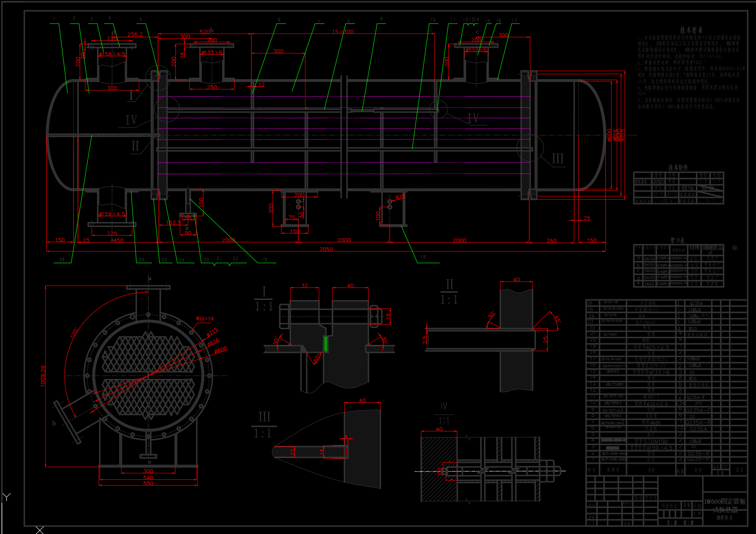Click the R10 radius annotation

point(400,197)
